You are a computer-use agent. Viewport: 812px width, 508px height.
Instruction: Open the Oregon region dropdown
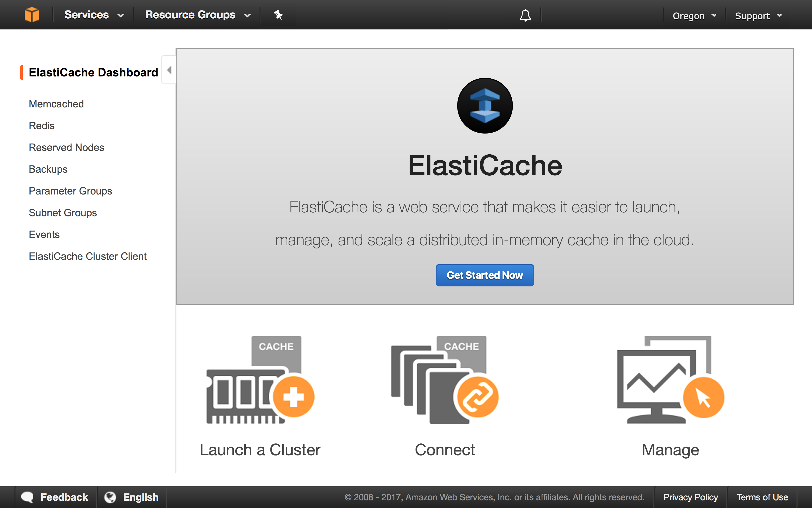click(694, 16)
